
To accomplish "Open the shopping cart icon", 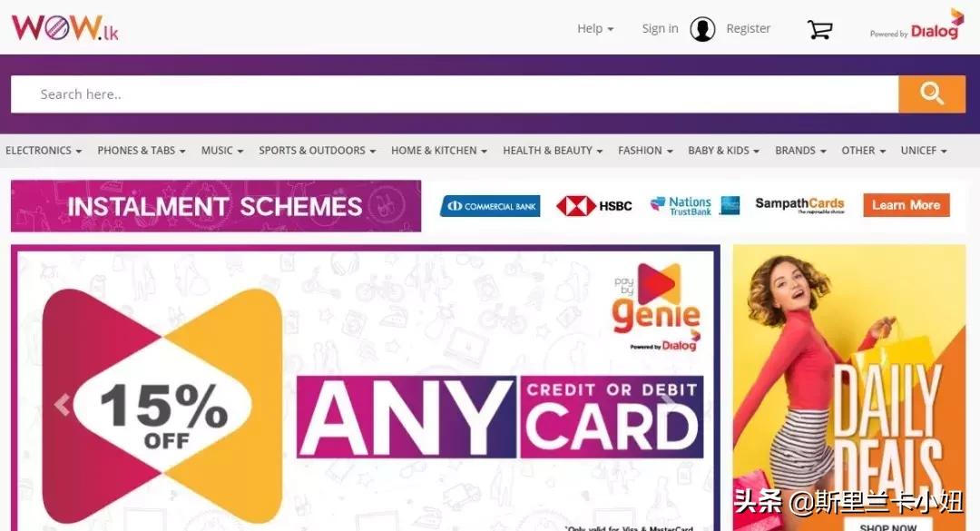I will (819, 29).
